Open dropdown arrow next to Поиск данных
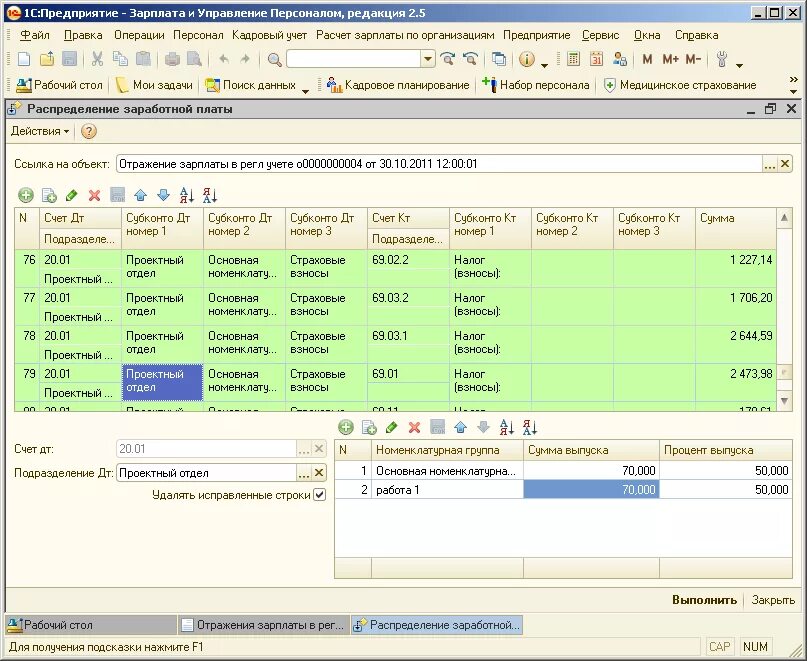 tap(305, 91)
